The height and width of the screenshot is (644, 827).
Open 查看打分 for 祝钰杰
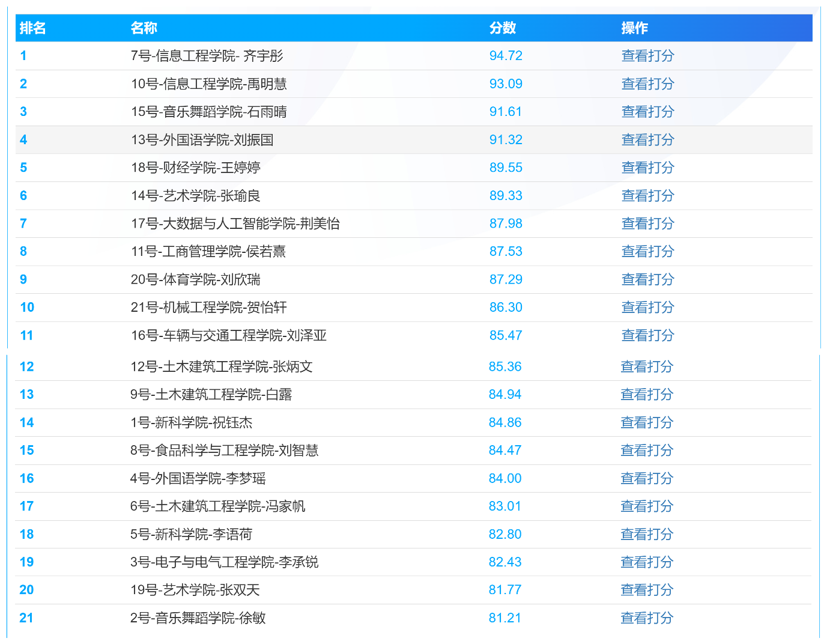(647, 422)
